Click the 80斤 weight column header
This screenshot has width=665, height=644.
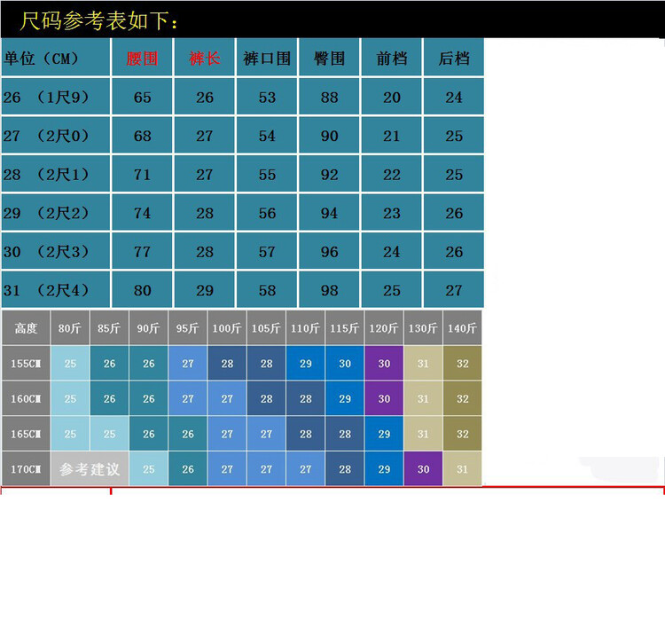pyautogui.click(x=70, y=328)
